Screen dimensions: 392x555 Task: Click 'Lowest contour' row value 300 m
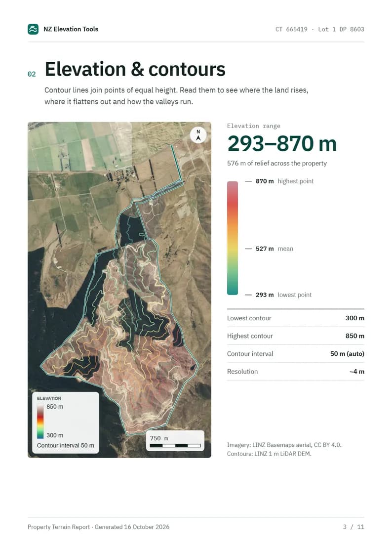[x=354, y=318]
